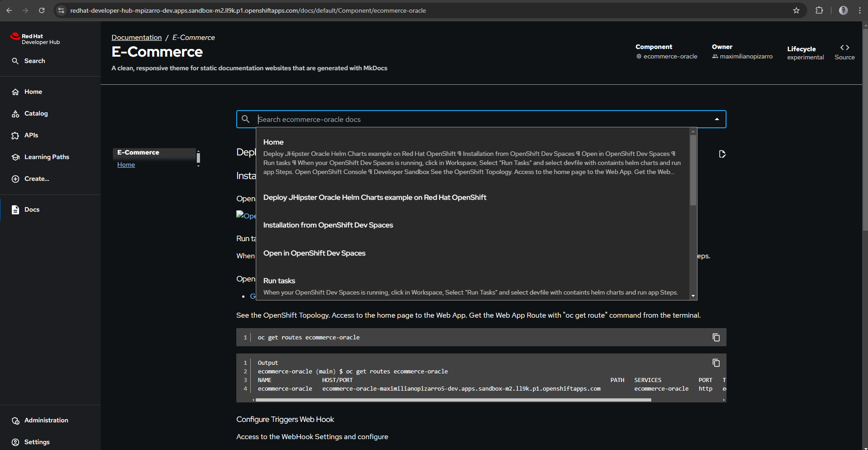Collapse the search results with the chevron arrow

point(717,119)
